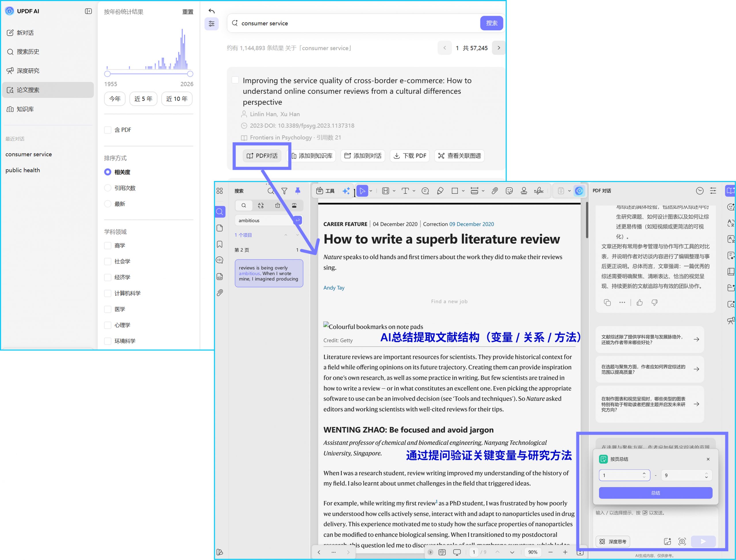Select the 最新 sort option
Viewport: 736px width, 560px height.
[x=108, y=204]
